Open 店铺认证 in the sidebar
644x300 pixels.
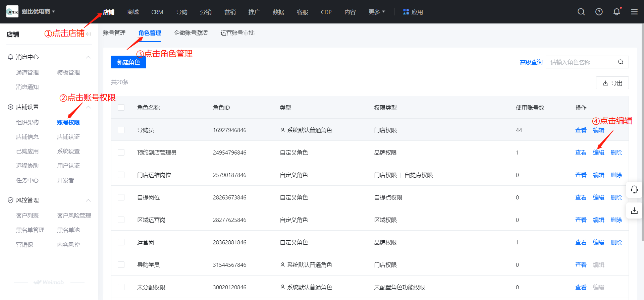pyautogui.click(x=68, y=137)
